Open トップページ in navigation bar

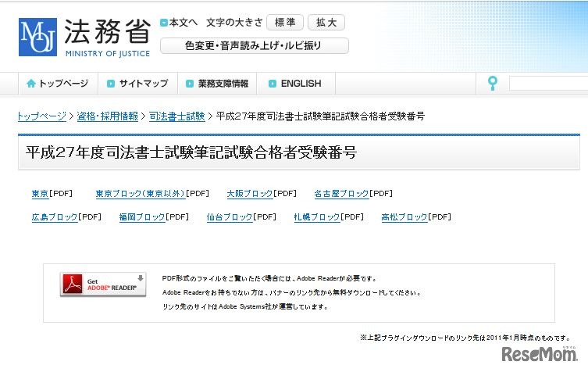coord(58,84)
